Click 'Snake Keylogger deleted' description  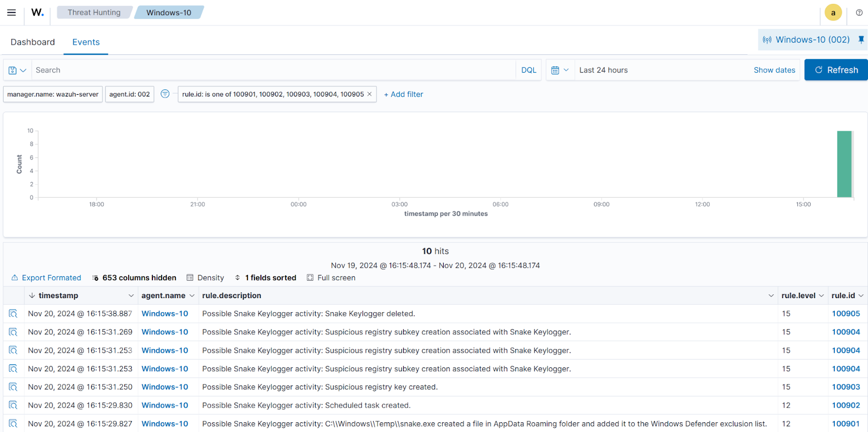(x=309, y=314)
